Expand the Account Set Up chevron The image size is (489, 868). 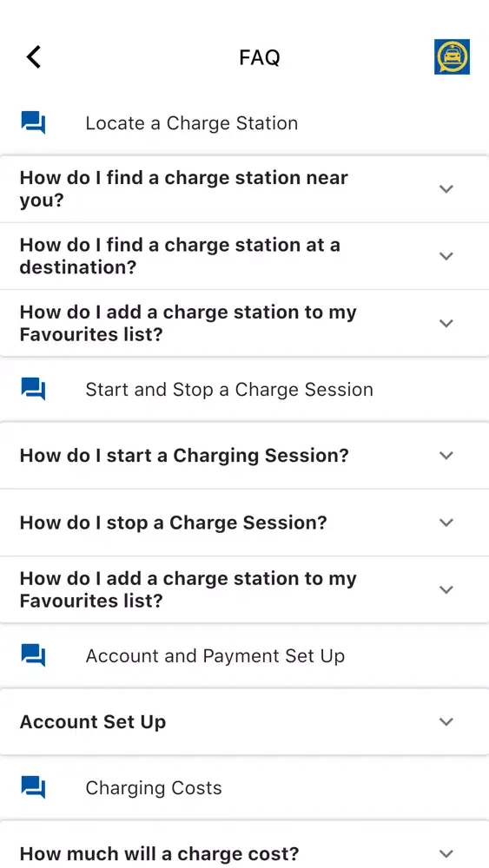tap(446, 722)
